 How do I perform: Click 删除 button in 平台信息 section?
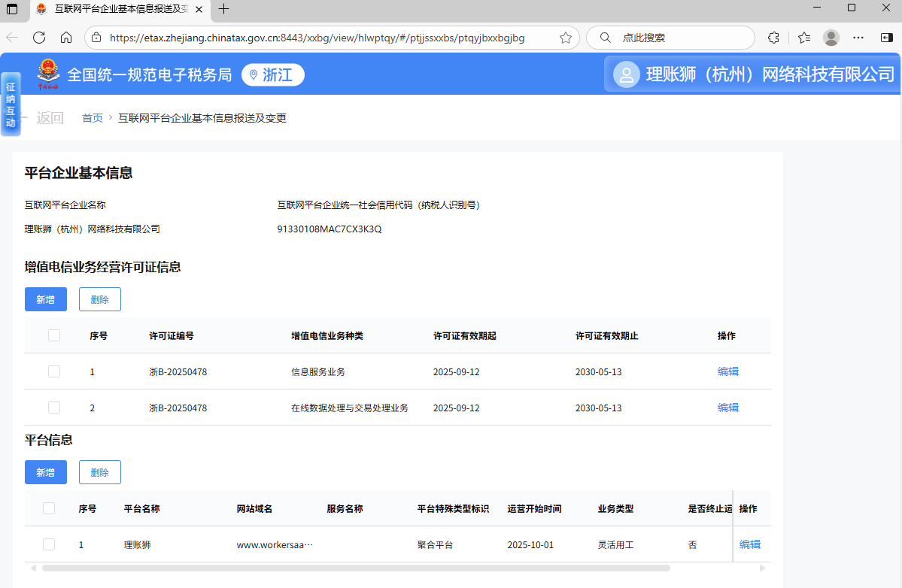100,472
